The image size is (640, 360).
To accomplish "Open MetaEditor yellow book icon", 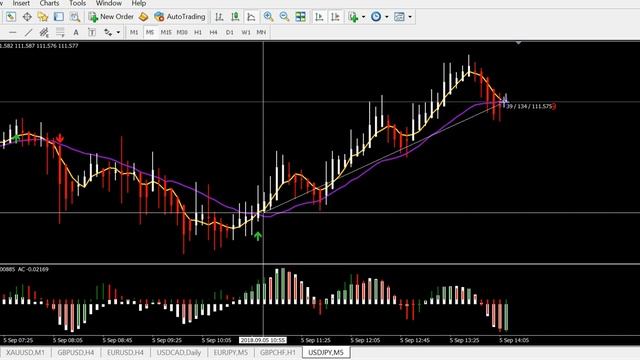I will pyautogui.click(x=143, y=17).
